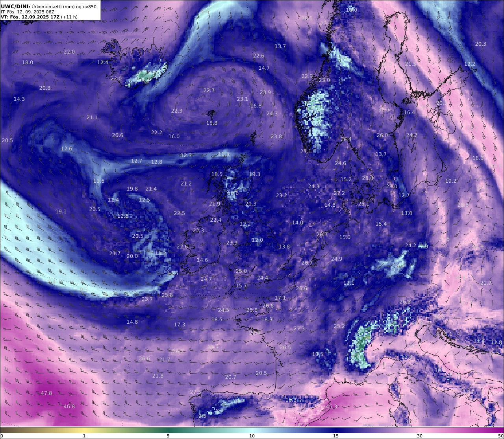Click the 24.2 map value
Screen dimensions: 504x439
point(411,246)
